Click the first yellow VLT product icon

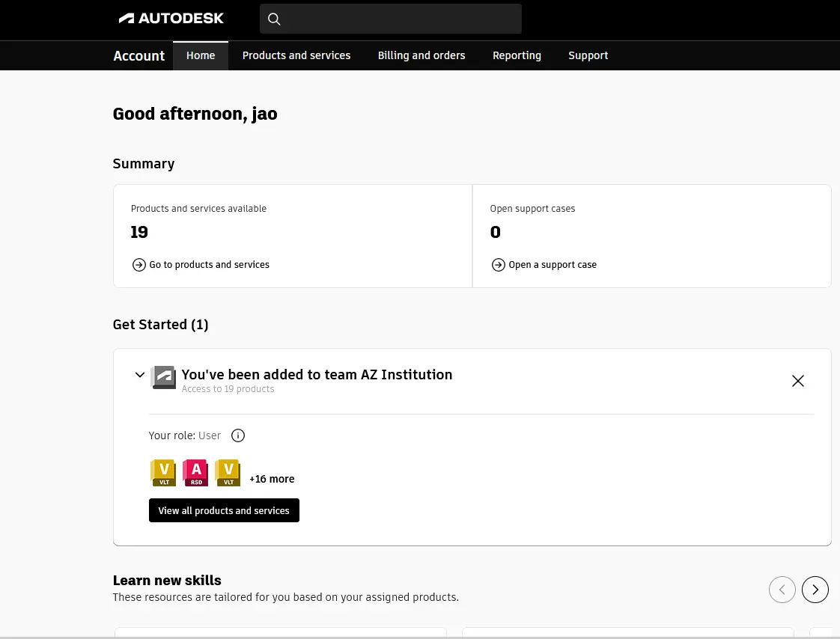[x=163, y=473]
